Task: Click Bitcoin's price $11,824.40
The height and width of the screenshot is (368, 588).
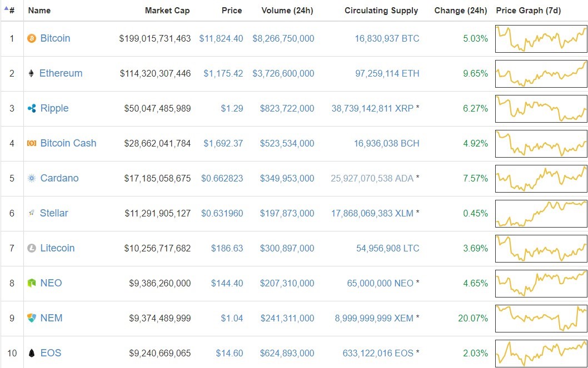Action: click(221, 38)
